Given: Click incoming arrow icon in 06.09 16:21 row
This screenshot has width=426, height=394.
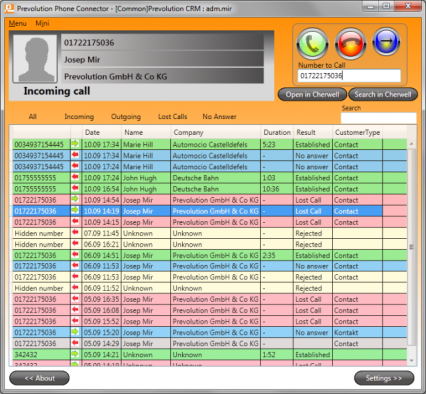Looking at the screenshot, I should 75,243.
